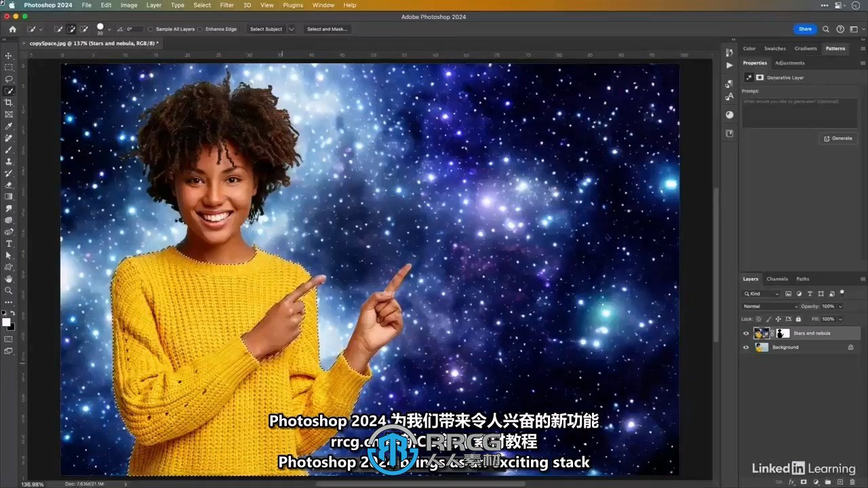Select the Lasso tool

tap(9, 79)
